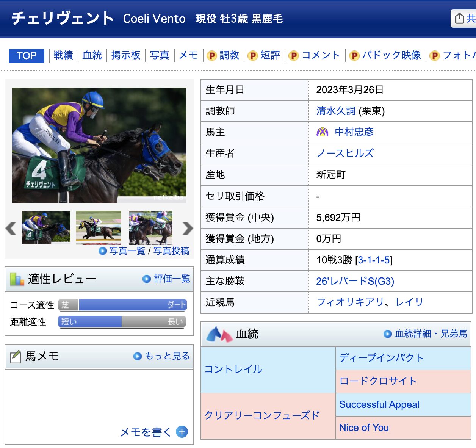The image size is (476, 448).
Task: Click 5,692万円 earnings value
Action: (338, 218)
